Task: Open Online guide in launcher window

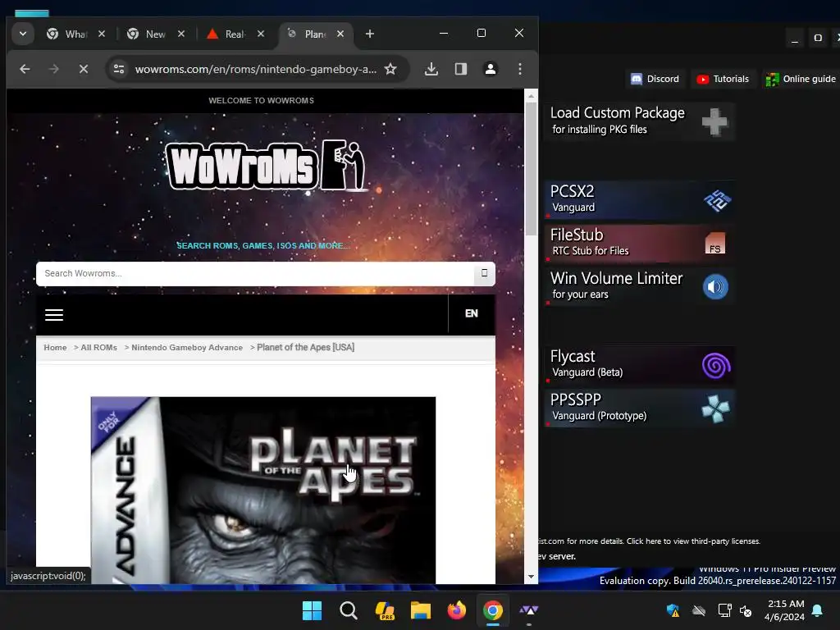Action: pos(801,80)
